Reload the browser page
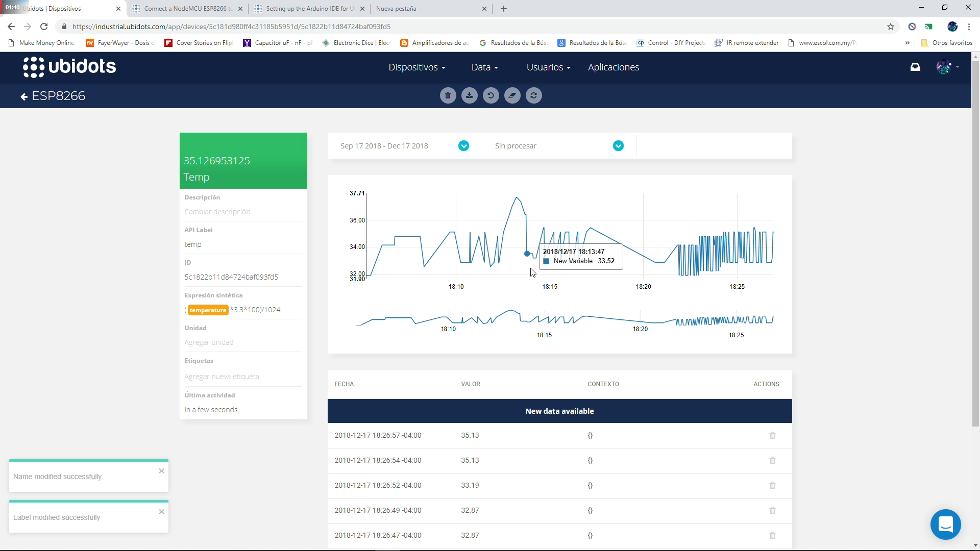The height and width of the screenshot is (551, 980). [x=44, y=27]
